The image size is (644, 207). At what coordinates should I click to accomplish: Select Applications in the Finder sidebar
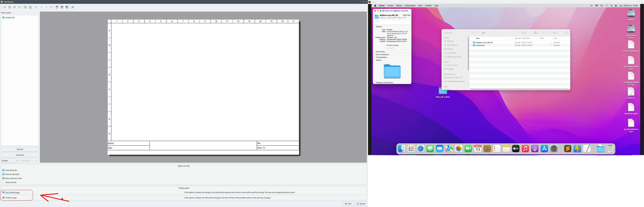tap(452, 45)
